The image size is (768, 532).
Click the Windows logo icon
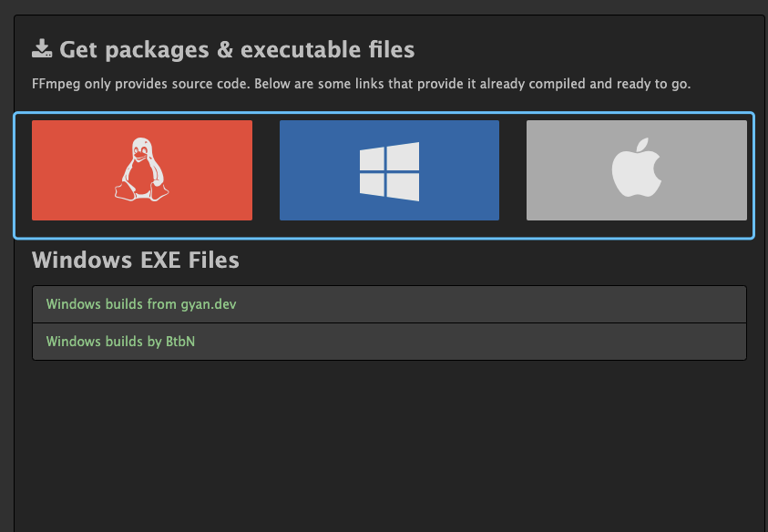click(x=389, y=170)
